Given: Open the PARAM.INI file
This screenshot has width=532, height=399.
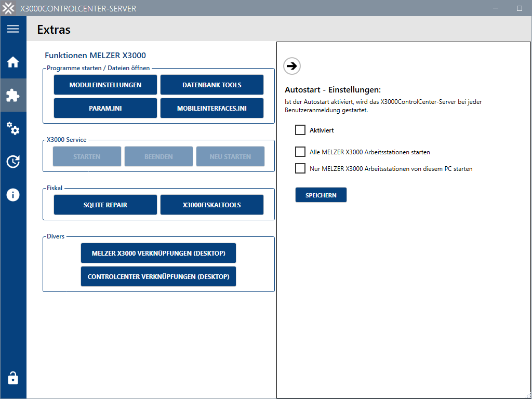Looking at the screenshot, I should coord(105,108).
